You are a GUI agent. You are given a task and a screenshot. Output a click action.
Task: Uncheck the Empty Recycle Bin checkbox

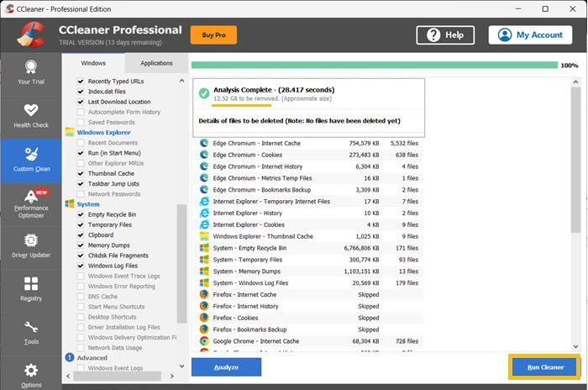[x=81, y=214]
